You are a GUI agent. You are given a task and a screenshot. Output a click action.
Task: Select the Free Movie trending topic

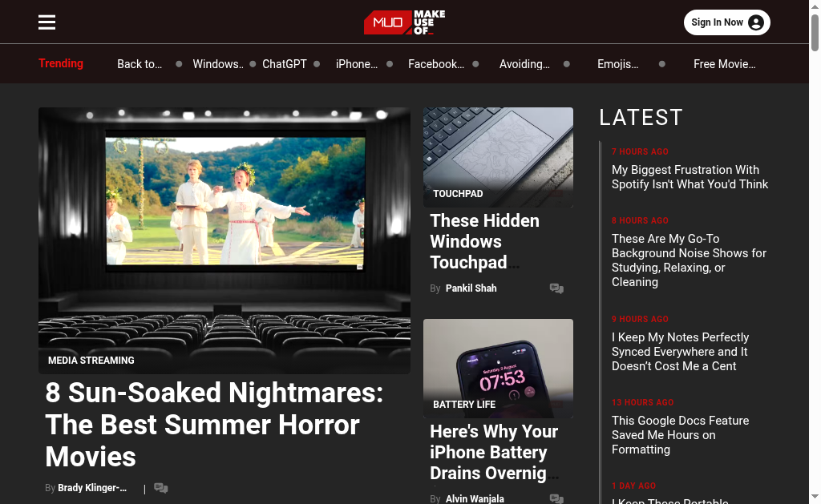coord(724,64)
